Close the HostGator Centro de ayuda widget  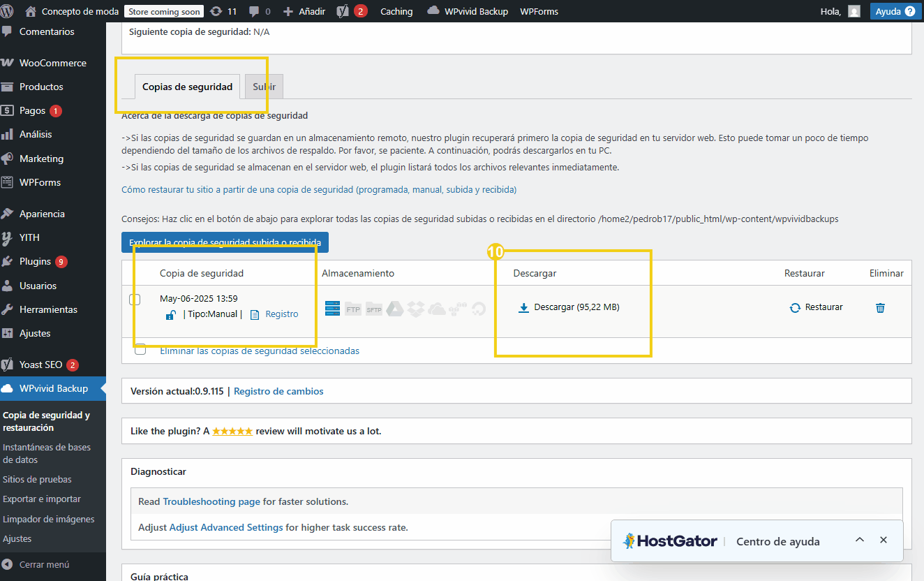click(884, 540)
